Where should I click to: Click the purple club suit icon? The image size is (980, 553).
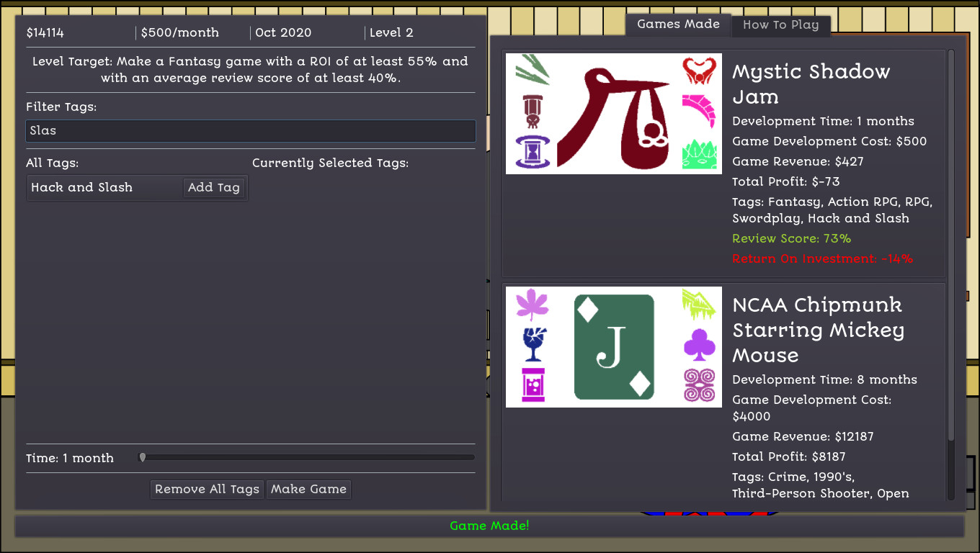coord(699,344)
